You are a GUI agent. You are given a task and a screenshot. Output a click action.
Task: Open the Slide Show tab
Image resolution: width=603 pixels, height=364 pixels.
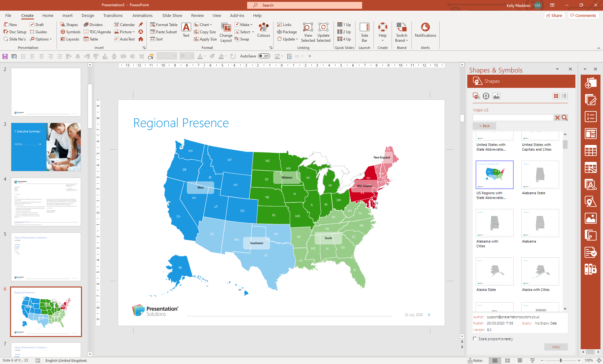pyautogui.click(x=172, y=15)
